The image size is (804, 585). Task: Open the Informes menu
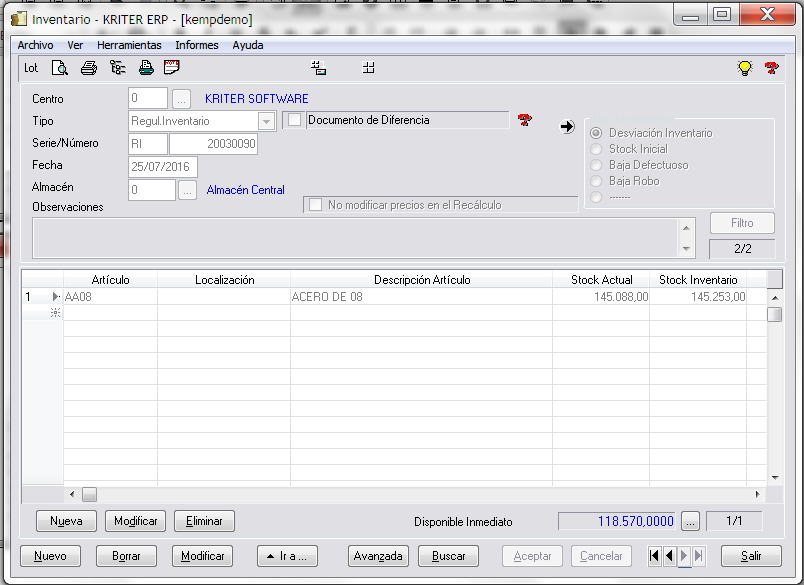coord(197,45)
